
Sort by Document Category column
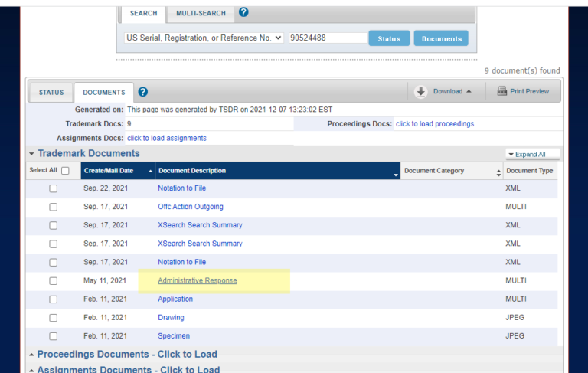(452, 171)
